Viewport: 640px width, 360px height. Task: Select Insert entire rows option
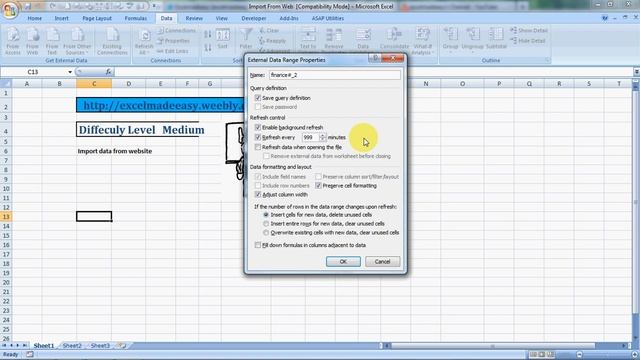[266, 224]
